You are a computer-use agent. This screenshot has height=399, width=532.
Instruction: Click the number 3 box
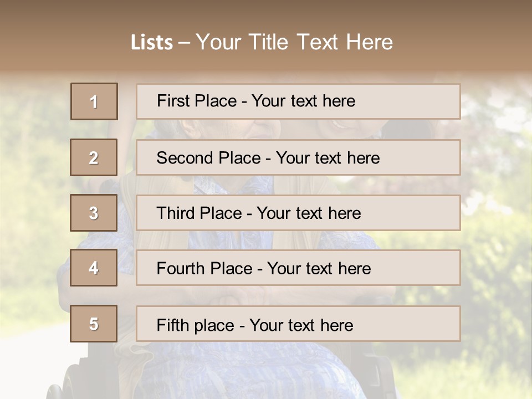pyautogui.click(x=94, y=213)
